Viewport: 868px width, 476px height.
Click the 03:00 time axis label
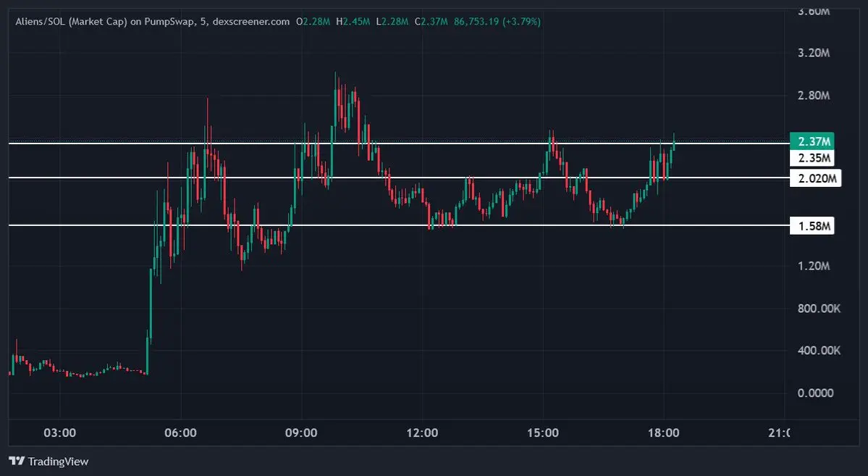[x=60, y=433]
